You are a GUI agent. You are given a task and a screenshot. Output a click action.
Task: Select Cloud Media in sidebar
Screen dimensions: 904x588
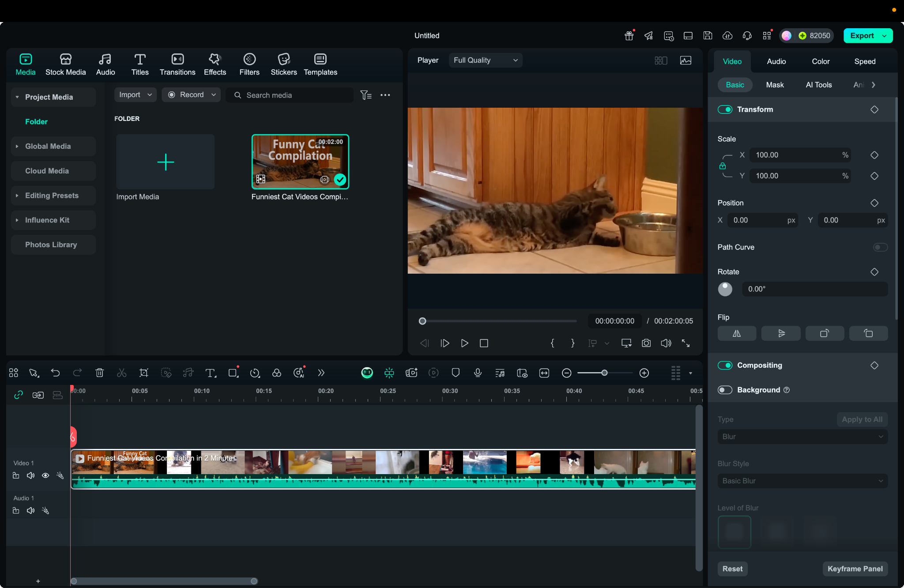pos(53,171)
